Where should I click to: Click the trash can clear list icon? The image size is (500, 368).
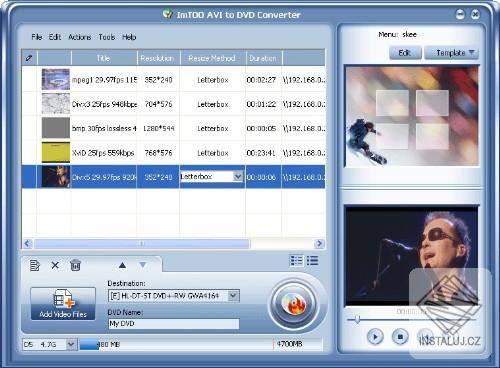click(75, 265)
